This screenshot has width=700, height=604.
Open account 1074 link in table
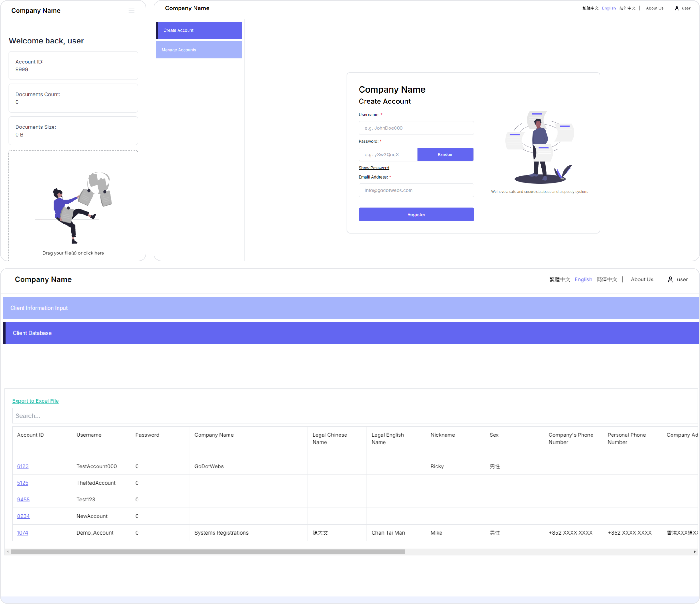point(22,533)
